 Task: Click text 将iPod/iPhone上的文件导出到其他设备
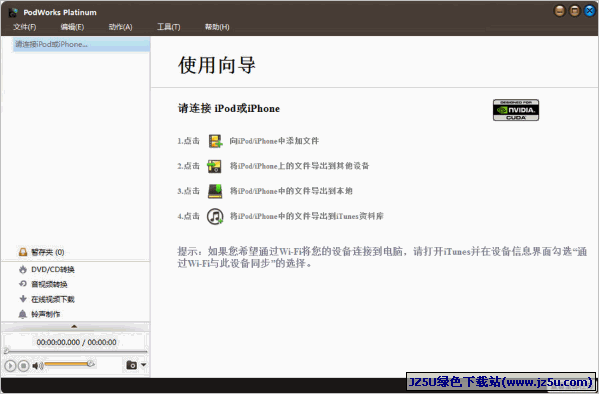pos(299,166)
